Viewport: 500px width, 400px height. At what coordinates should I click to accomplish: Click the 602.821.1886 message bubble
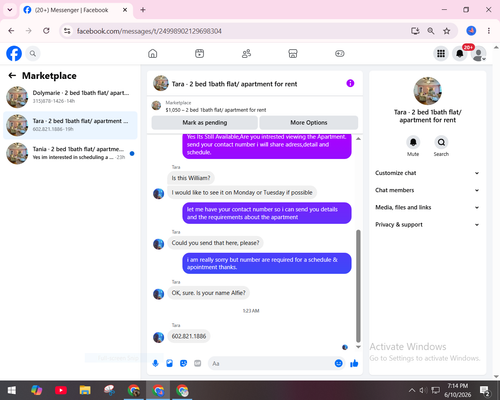click(x=189, y=336)
